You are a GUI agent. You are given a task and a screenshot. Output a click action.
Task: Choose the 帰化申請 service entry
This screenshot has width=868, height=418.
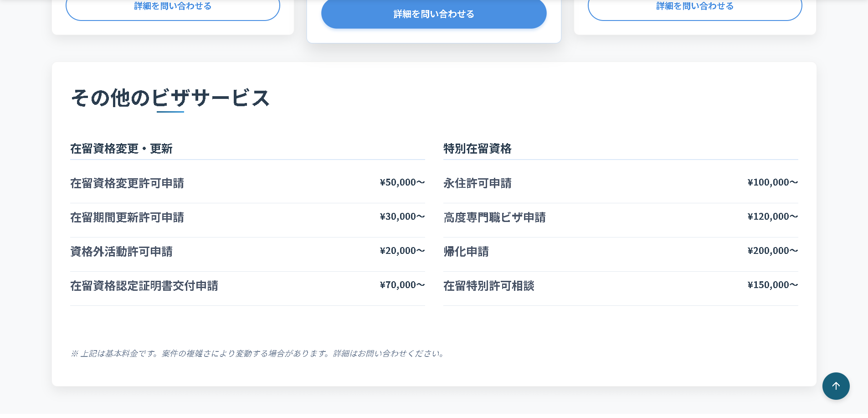coord(466,252)
